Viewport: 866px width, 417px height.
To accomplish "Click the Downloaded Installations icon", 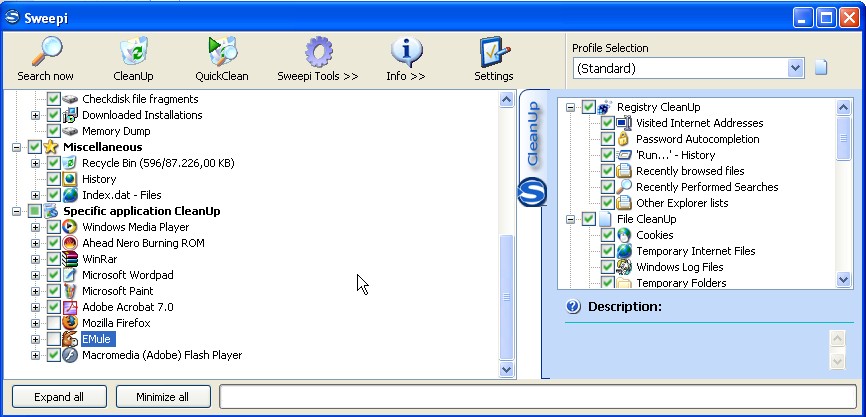I will coord(70,115).
